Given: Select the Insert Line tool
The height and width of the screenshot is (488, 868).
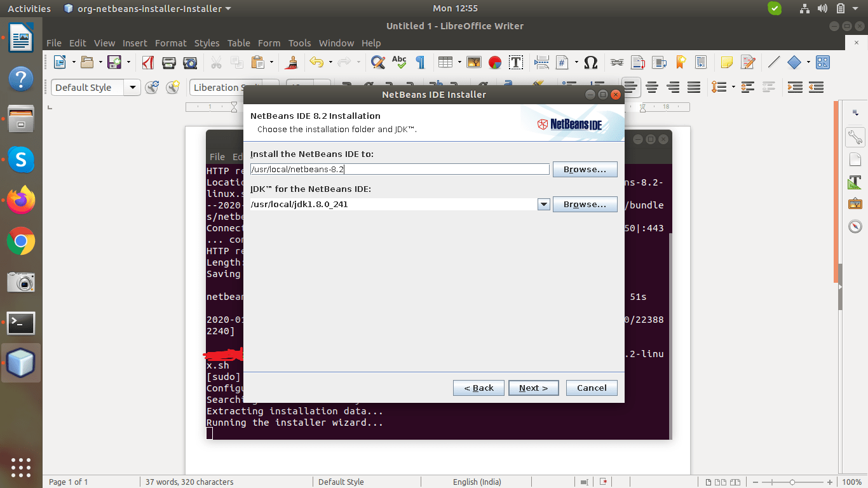Looking at the screenshot, I should coord(774,62).
